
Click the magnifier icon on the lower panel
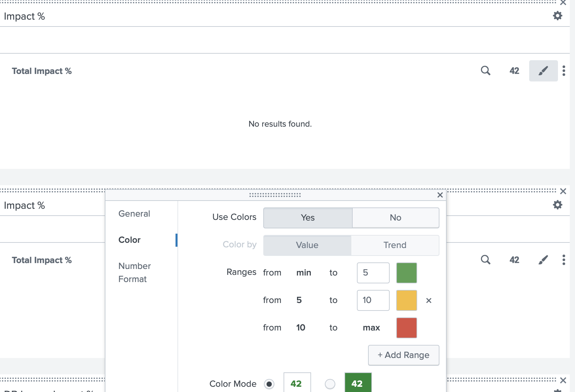click(486, 260)
